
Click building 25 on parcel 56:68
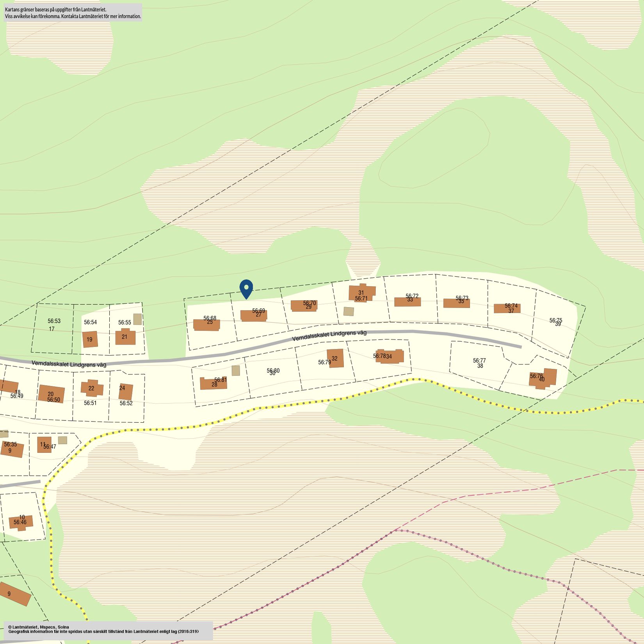[206, 325]
